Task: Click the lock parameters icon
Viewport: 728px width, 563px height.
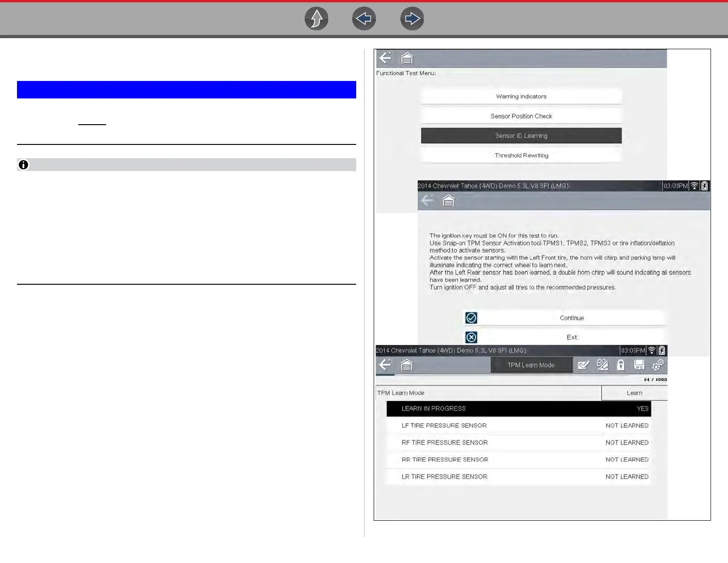Action: [620, 365]
